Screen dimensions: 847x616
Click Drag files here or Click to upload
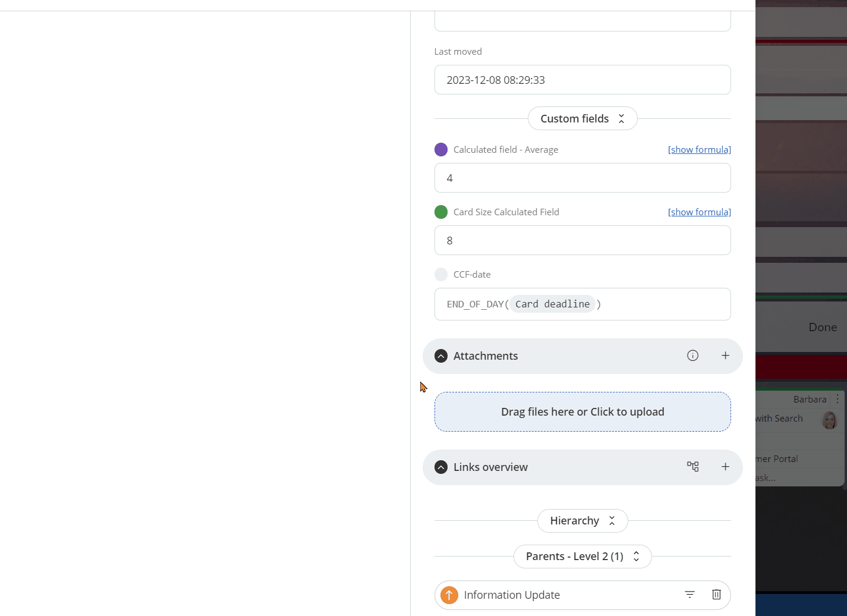[x=582, y=412]
